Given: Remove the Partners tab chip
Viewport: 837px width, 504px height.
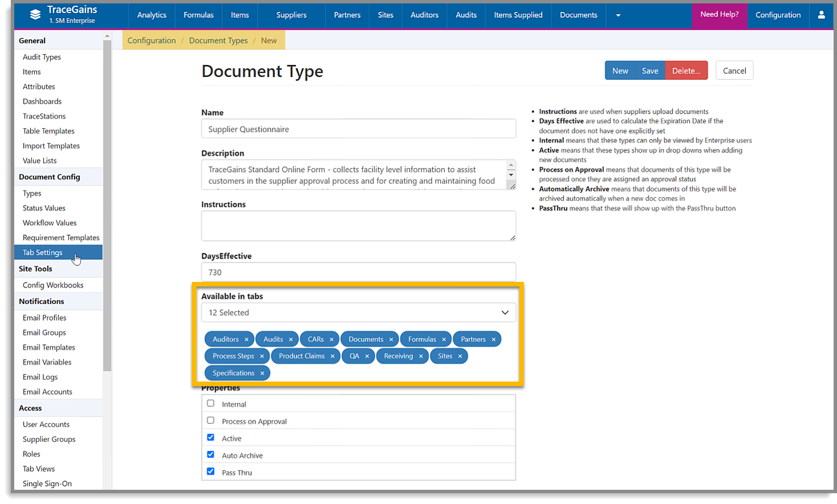Looking at the screenshot, I should (x=494, y=339).
